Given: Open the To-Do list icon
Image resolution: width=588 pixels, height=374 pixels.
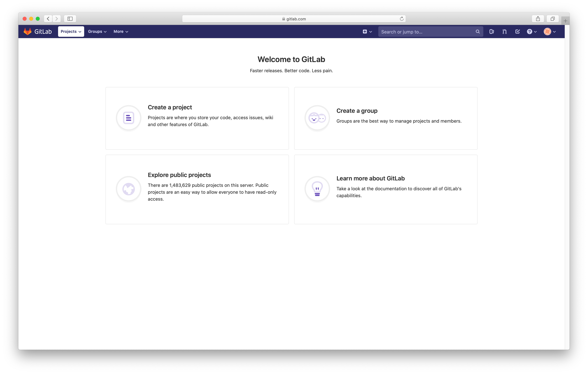Looking at the screenshot, I should pyautogui.click(x=517, y=32).
